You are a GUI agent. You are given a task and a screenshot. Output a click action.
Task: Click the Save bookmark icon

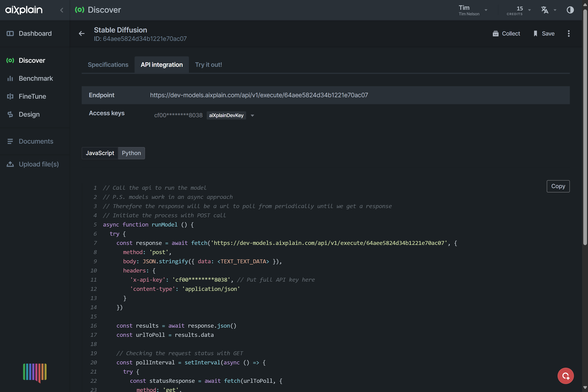pos(535,34)
